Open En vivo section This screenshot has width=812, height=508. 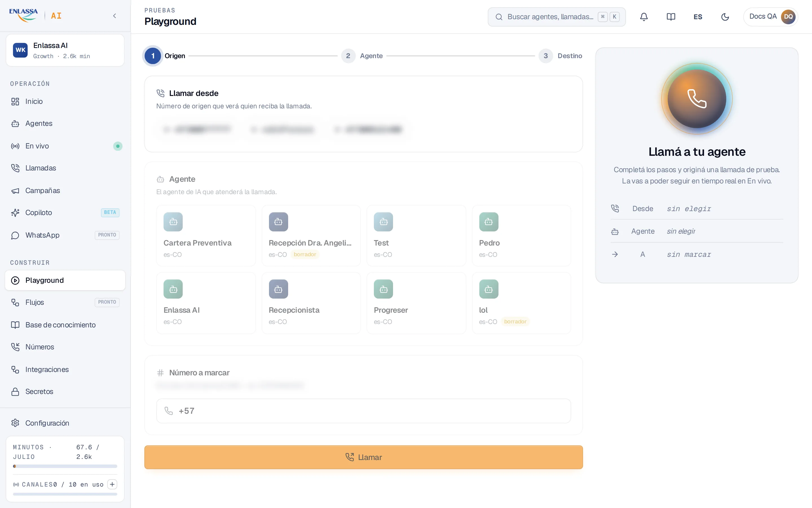pyautogui.click(x=65, y=146)
